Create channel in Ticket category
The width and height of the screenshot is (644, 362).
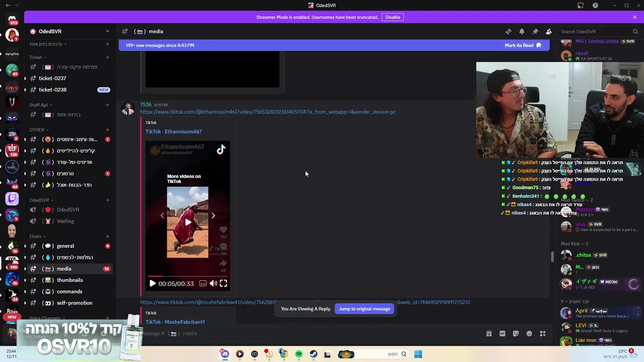click(107, 57)
